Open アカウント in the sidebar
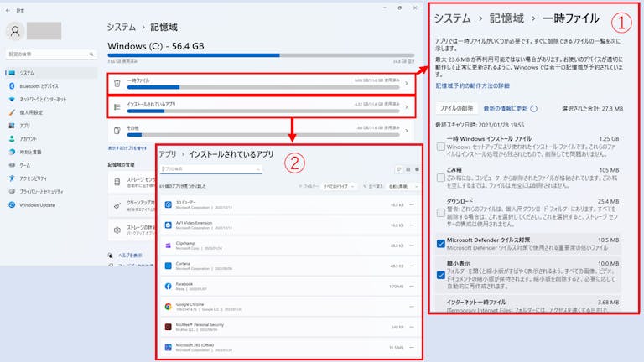The image size is (644, 362). click(28, 139)
